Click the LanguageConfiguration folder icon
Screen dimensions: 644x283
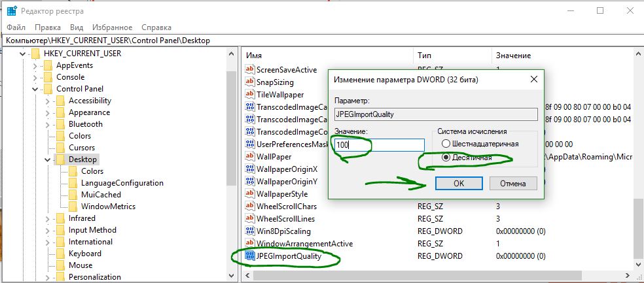click(x=73, y=183)
